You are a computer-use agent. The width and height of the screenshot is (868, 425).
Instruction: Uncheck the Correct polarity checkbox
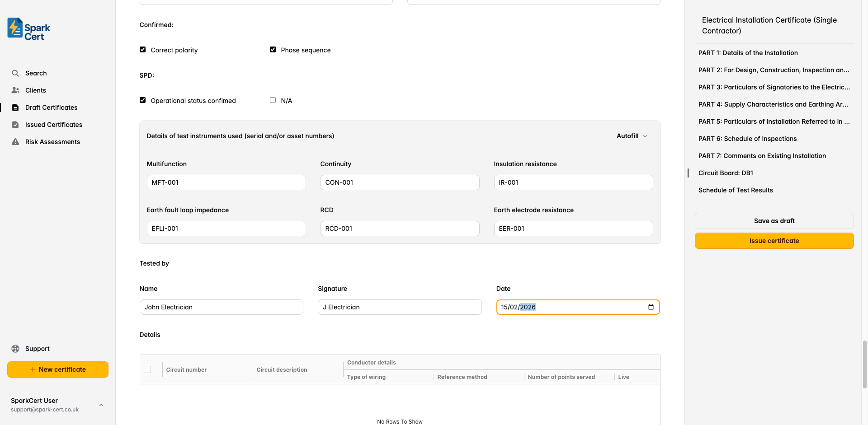pyautogui.click(x=143, y=50)
